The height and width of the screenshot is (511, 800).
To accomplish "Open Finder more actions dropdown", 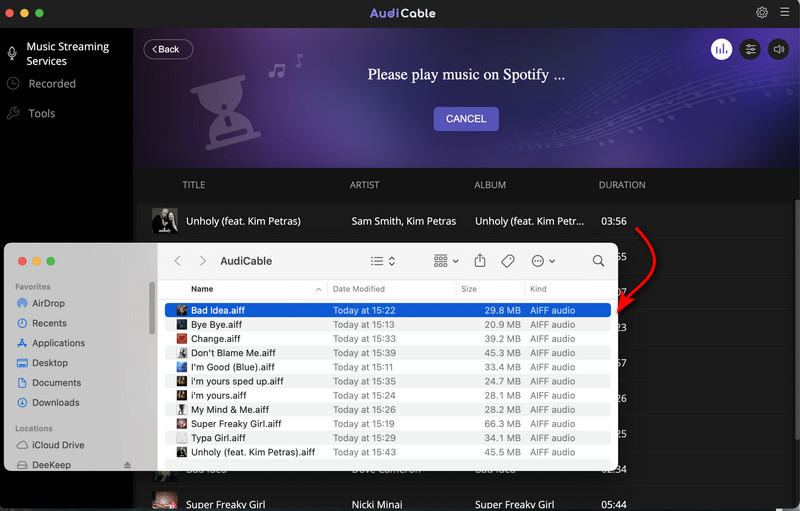I will point(543,261).
